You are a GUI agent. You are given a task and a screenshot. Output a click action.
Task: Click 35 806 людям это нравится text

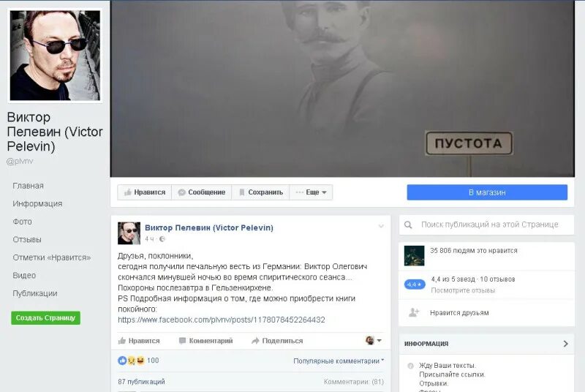474,251
